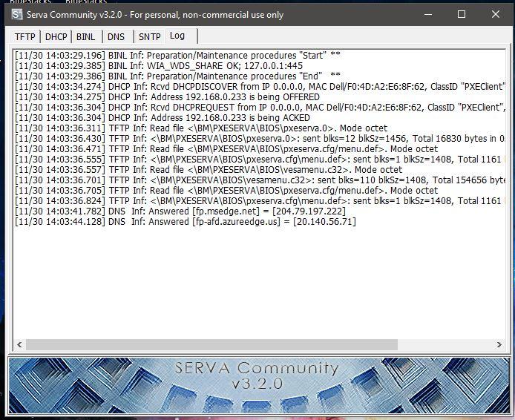
Task: Select the 'Answered [fp-afd.azureedge.us]' DNS line
Action: point(186,222)
